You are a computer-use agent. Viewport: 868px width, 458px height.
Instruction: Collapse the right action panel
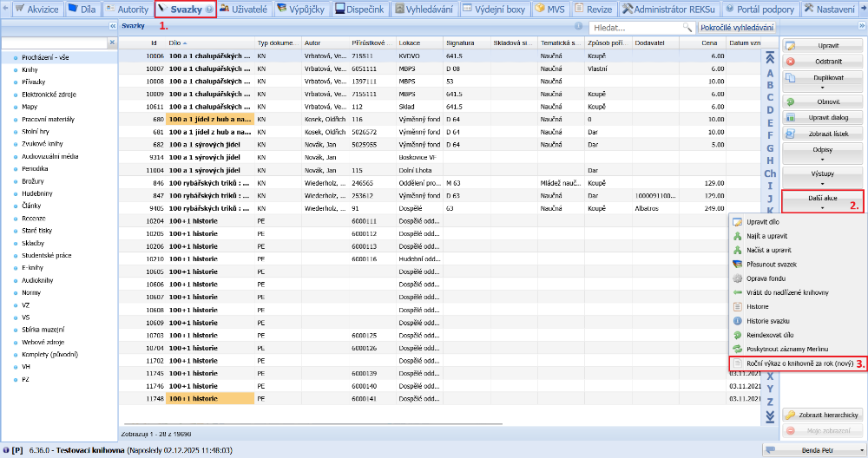[x=861, y=27]
